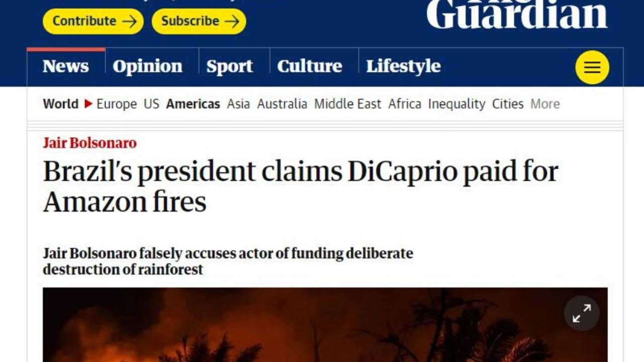Visit the Inequality subsection
This screenshot has height=362, width=644.
(456, 104)
